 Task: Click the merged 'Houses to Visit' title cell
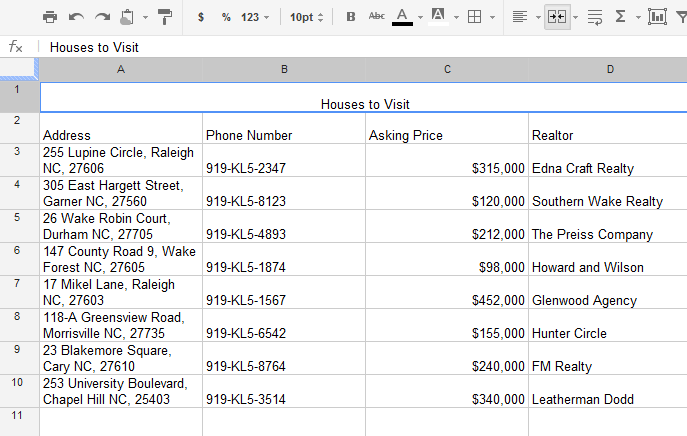click(364, 97)
